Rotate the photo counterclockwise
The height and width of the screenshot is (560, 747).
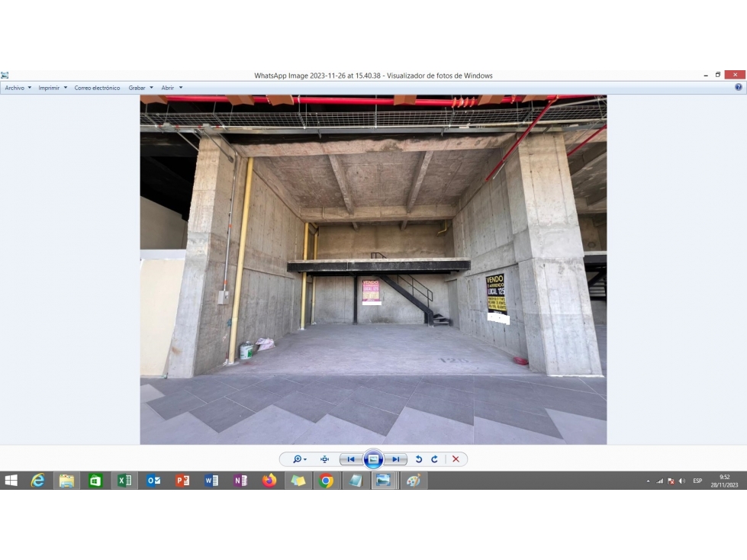(x=419, y=459)
